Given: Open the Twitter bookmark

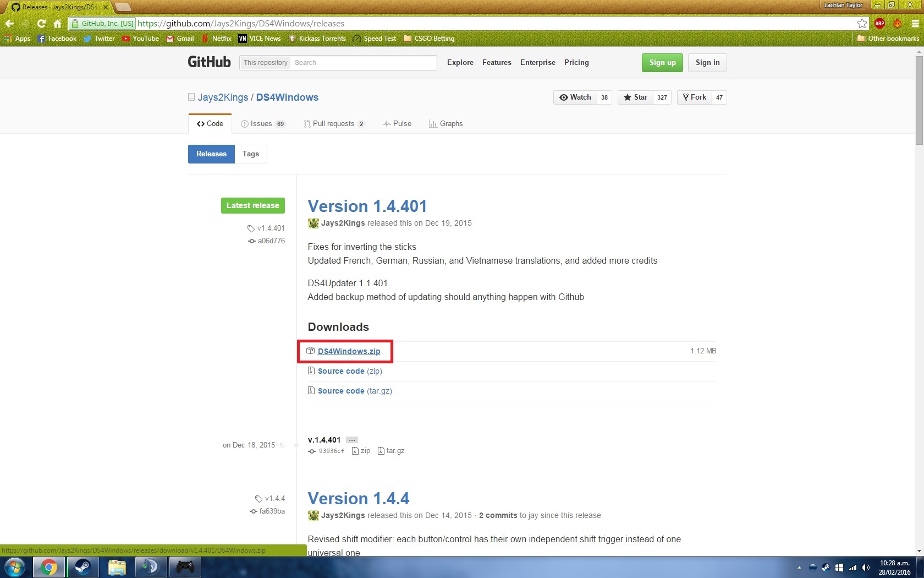Looking at the screenshot, I should point(99,39).
